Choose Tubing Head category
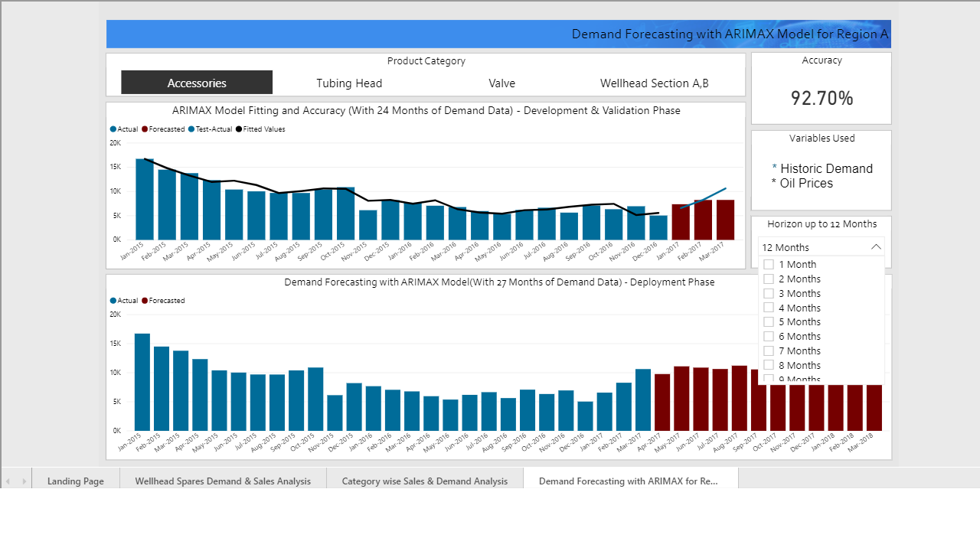The image size is (980, 551). (x=349, y=83)
